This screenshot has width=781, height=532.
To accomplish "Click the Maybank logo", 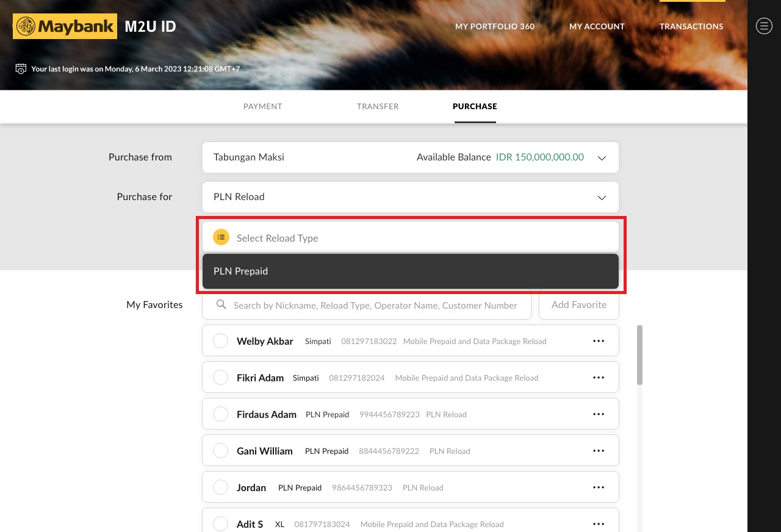I will [65, 26].
